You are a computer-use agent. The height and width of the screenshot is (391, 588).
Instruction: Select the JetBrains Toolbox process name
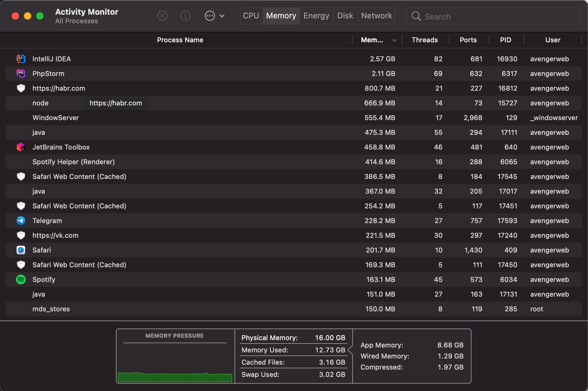pos(61,147)
